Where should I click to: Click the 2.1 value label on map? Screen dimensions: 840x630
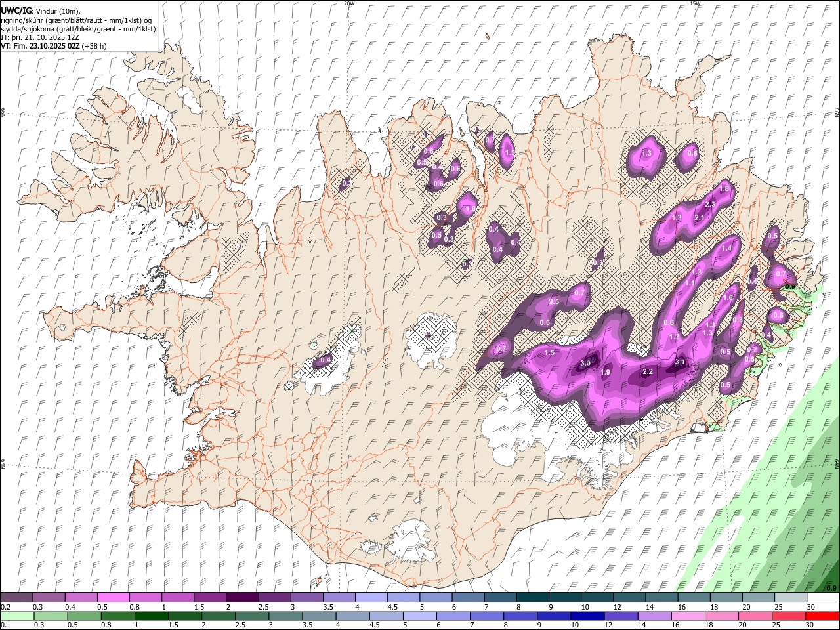point(700,218)
